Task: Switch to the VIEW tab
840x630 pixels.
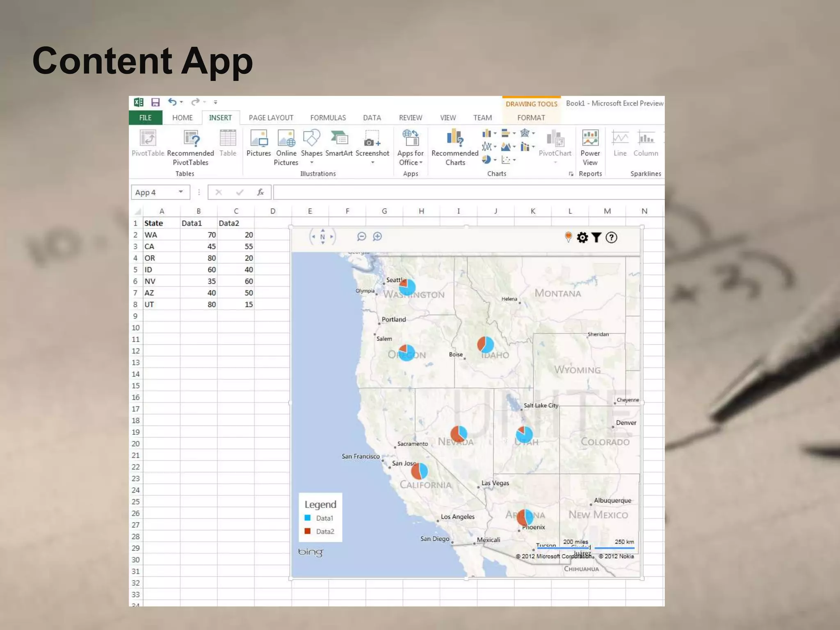Action: tap(447, 118)
